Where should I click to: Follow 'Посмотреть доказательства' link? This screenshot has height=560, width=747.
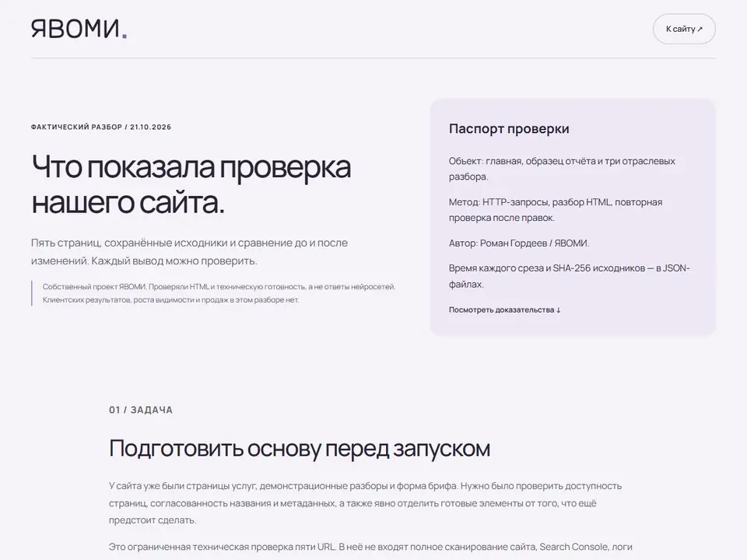(x=504, y=310)
